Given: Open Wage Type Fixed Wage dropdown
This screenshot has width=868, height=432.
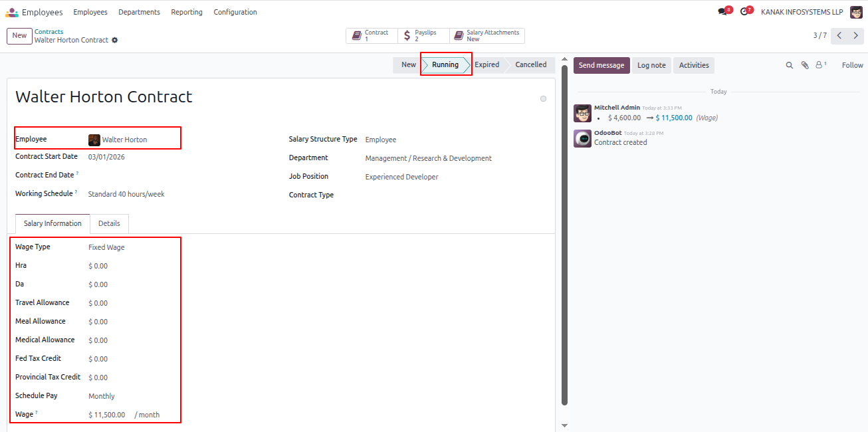Looking at the screenshot, I should (106, 247).
